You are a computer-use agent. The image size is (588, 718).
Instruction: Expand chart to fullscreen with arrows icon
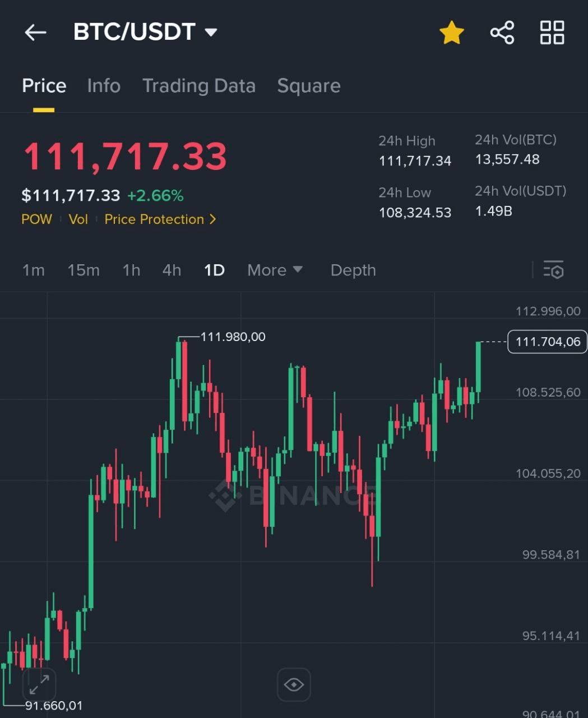pos(39,684)
